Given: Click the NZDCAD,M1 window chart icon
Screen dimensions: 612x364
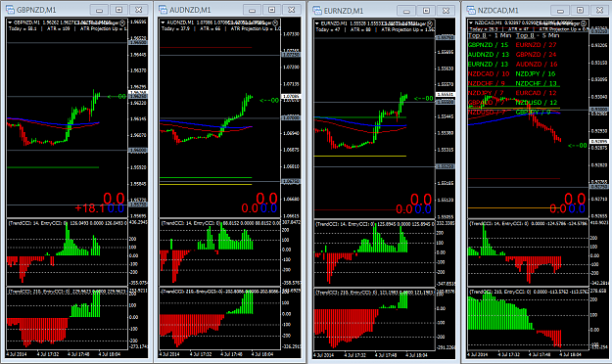Looking at the screenshot, I should click(471, 10).
